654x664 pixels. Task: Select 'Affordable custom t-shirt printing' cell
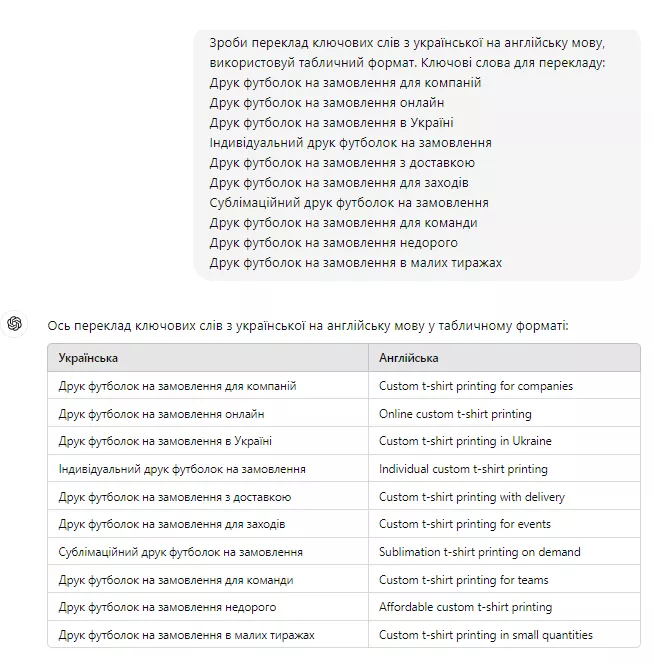point(465,607)
